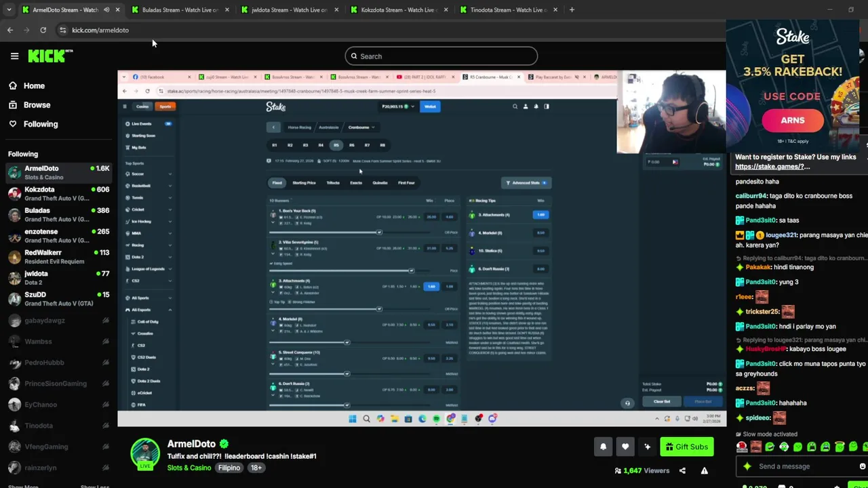Click ArmelDoto profile avatar below video
Image resolution: width=868 pixels, height=488 pixels.
tap(145, 453)
